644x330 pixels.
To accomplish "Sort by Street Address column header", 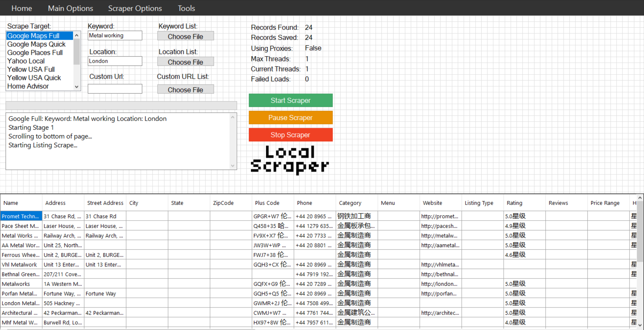I will (x=105, y=203).
